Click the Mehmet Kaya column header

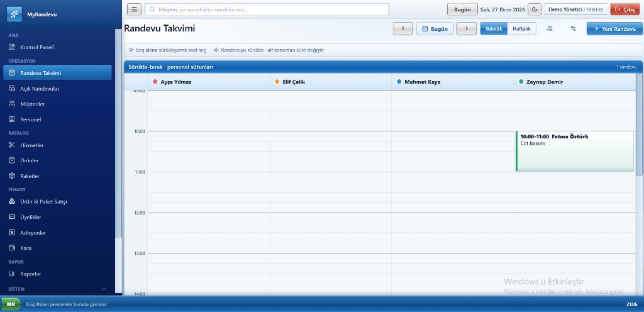(453, 82)
